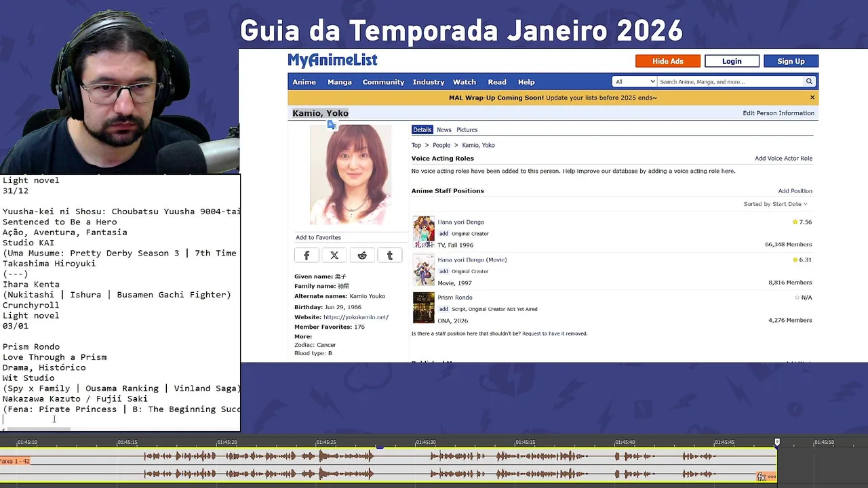Click 'Studio KAI' line in notes

(x=28, y=243)
